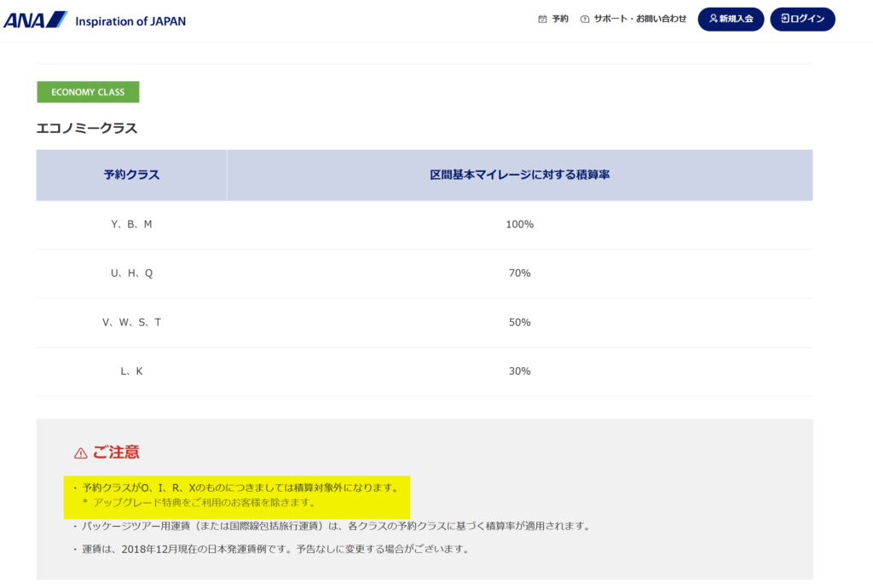The image size is (873, 588).
Task: Click the door icon in the ログイン button
Action: [784, 19]
